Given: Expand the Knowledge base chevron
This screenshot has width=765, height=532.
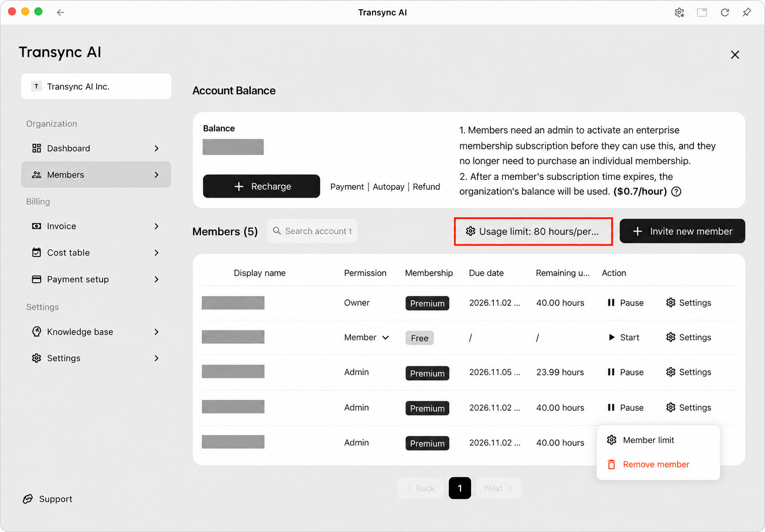Looking at the screenshot, I should pyautogui.click(x=157, y=332).
